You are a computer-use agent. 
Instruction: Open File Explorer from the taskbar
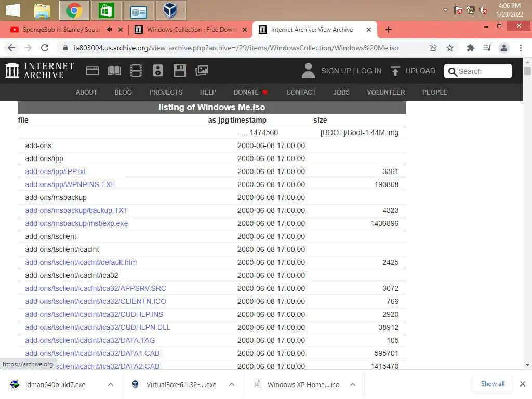tap(42, 10)
